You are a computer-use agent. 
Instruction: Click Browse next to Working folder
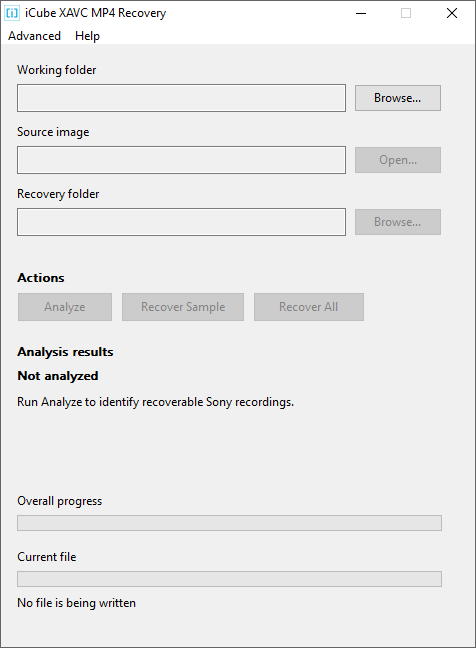[397, 98]
